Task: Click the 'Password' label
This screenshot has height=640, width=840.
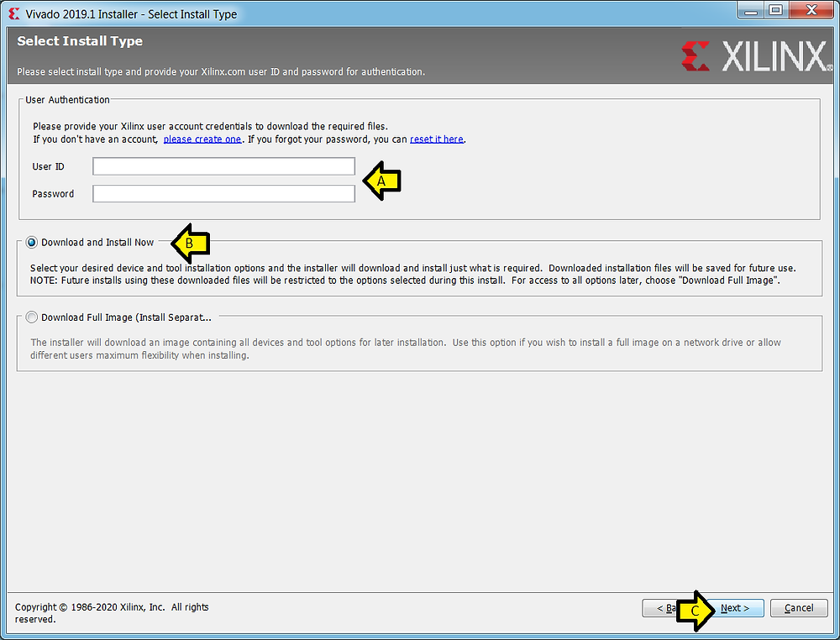Action: click(x=53, y=194)
